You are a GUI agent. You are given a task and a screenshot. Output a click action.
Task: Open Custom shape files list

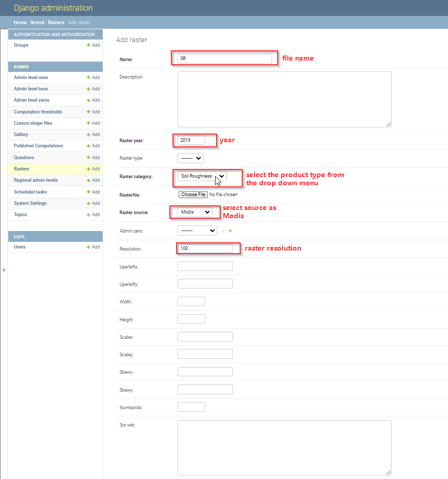(x=33, y=123)
